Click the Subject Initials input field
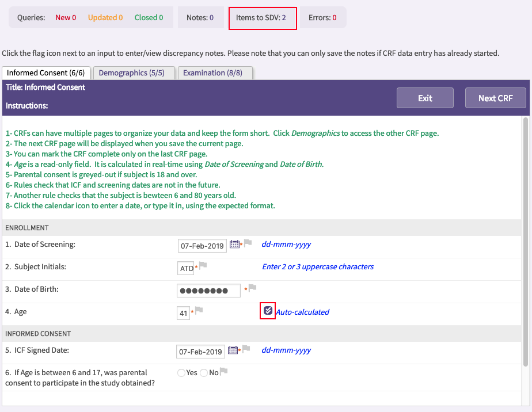This screenshot has height=412, width=532. 186,268
